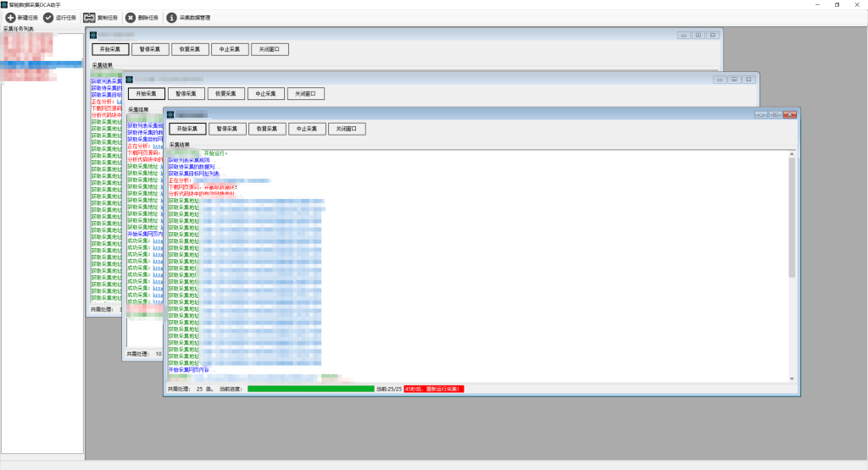Click the back collection window's title bar icon
The height and width of the screenshot is (470, 868).
tap(94, 35)
